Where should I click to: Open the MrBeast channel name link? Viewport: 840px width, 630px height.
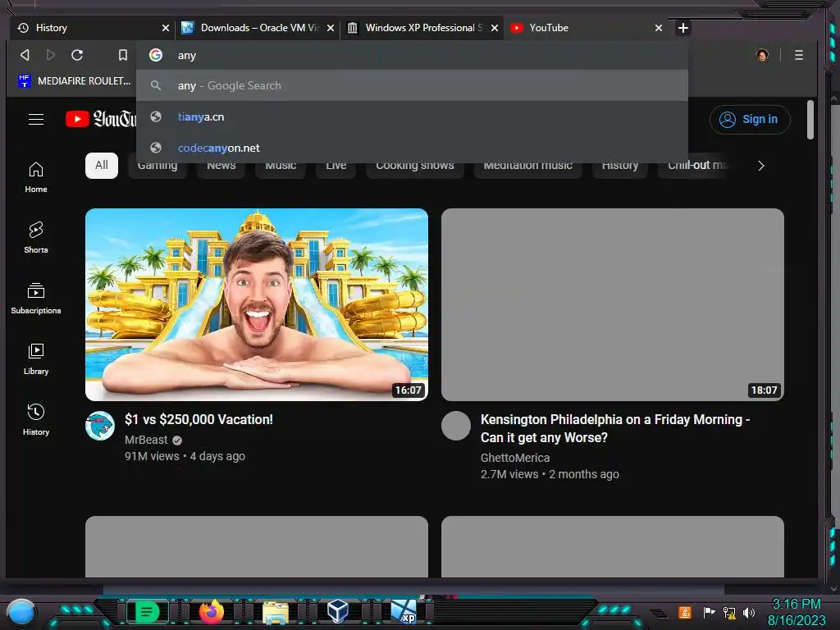pyautogui.click(x=146, y=440)
